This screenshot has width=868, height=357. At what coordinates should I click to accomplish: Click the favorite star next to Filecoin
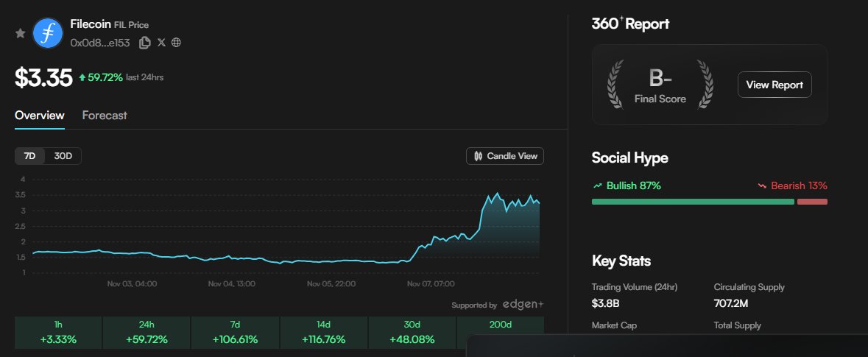click(x=21, y=33)
